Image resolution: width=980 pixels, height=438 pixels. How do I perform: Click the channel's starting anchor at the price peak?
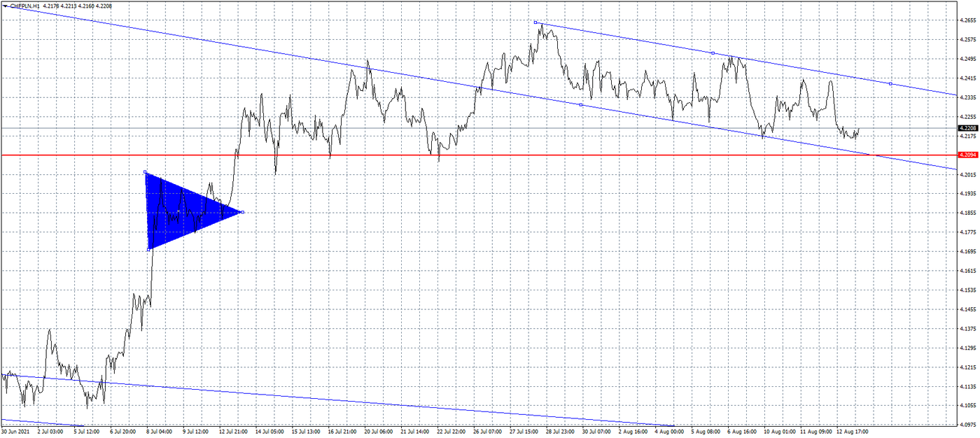coord(535,22)
